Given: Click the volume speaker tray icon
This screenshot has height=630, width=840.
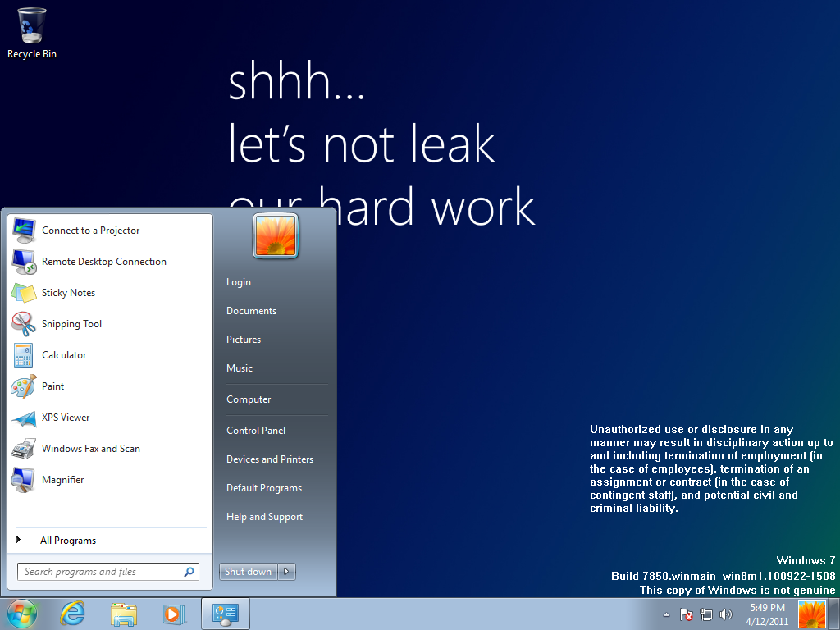Looking at the screenshot, I should [x=725, y=614].
